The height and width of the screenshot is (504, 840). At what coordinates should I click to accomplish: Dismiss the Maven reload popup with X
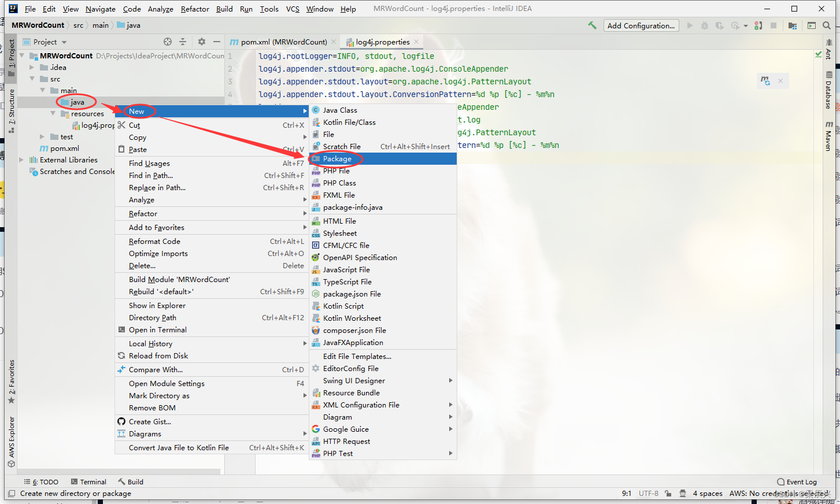pos(780,81)
